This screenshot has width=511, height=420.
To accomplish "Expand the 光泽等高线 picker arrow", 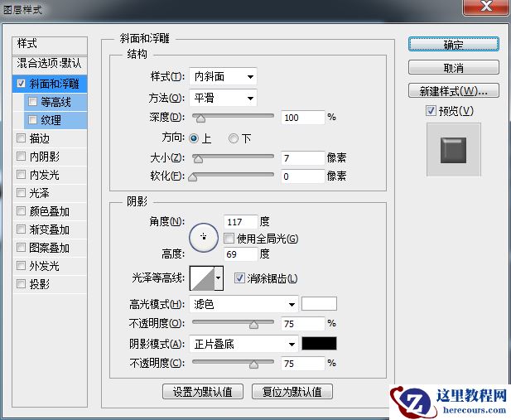I will [219, 278].
